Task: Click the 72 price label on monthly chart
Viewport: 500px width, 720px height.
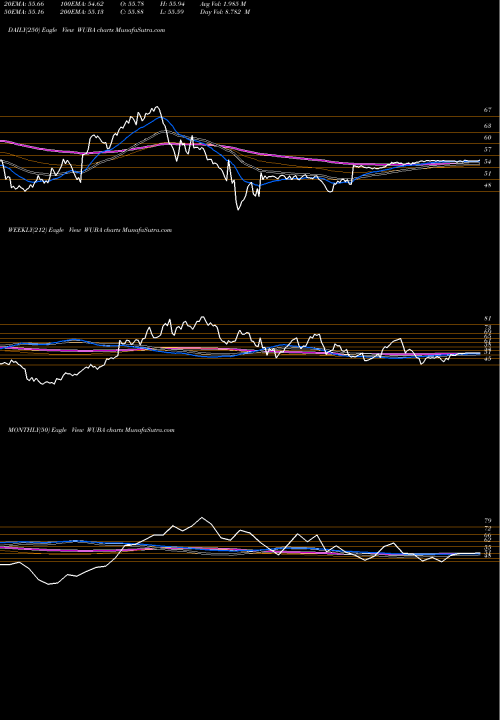Action: tap(487, 529)
